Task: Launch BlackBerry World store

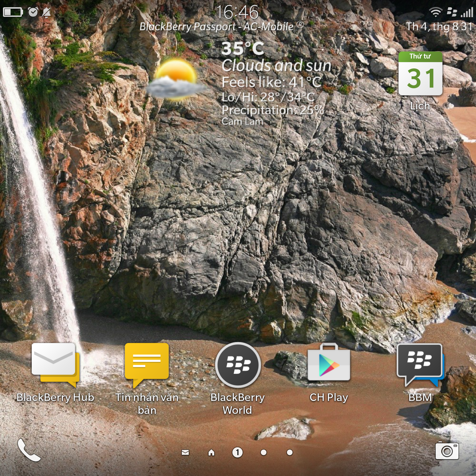Action: click(238, 365)
